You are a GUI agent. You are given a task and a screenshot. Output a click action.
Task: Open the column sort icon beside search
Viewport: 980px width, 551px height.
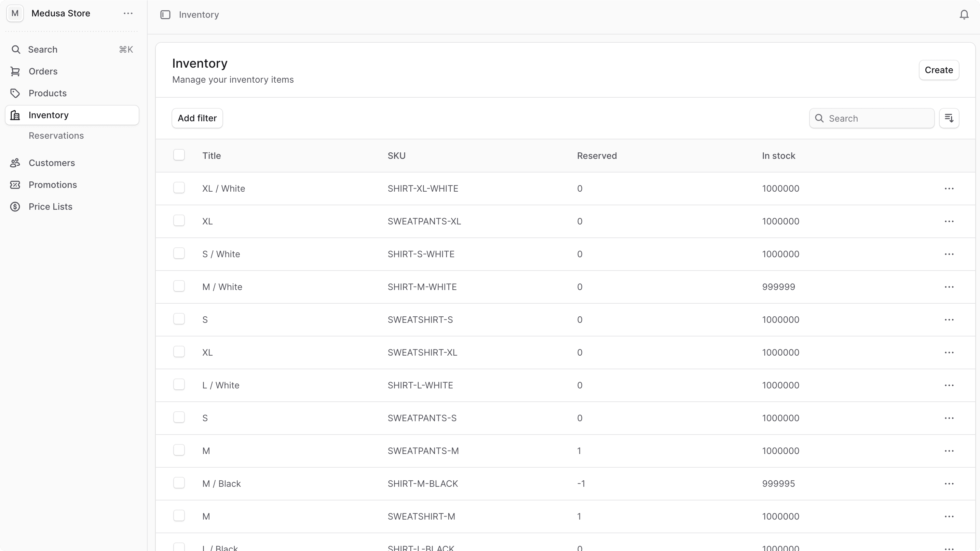(949, 118)
